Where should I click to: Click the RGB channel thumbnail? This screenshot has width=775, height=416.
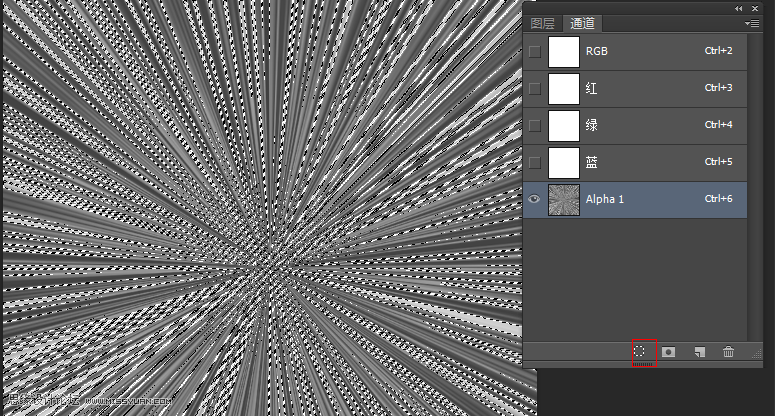564,51
